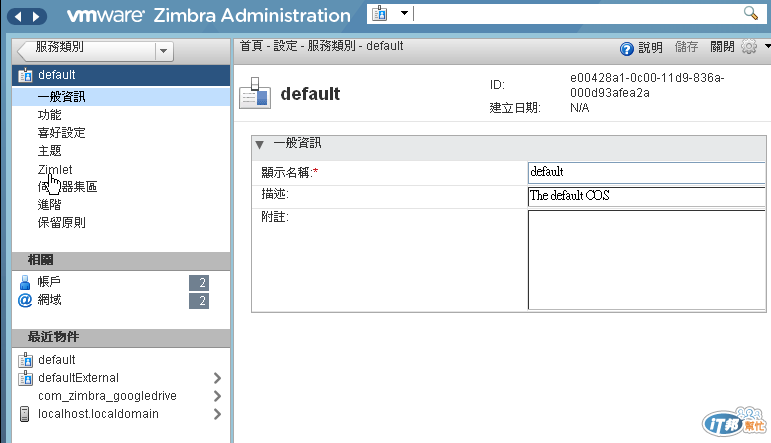Expand the defaultExternal chevron arrow

(217, 378)
